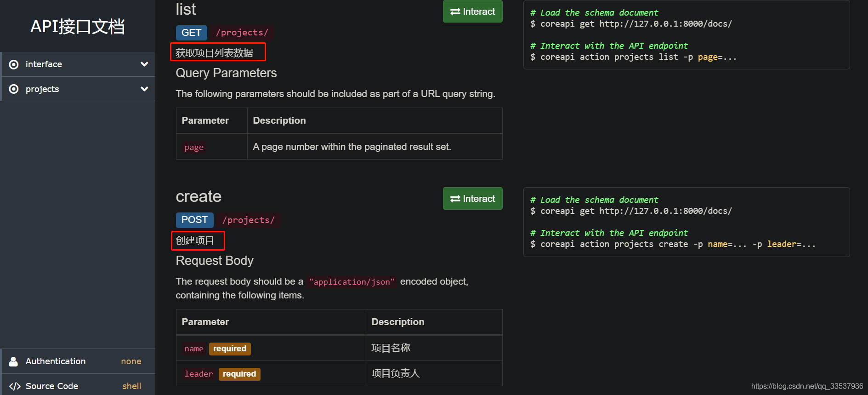Click the POST method badge
The image size is (868, 395).
tap(194, 220)
